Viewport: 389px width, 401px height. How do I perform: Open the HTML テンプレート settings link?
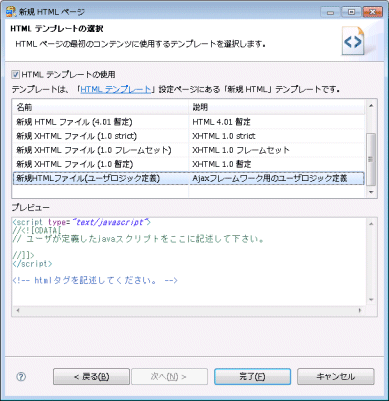point(116,89)
